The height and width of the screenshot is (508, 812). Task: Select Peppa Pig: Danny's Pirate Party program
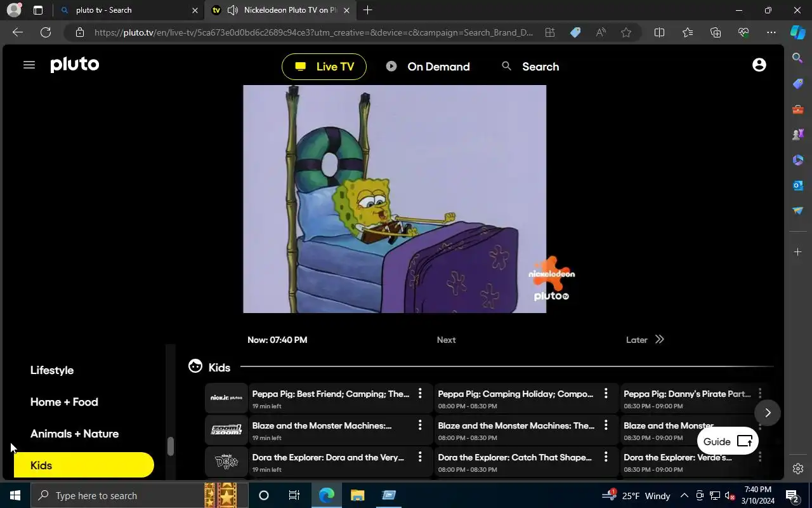(688, 399)
